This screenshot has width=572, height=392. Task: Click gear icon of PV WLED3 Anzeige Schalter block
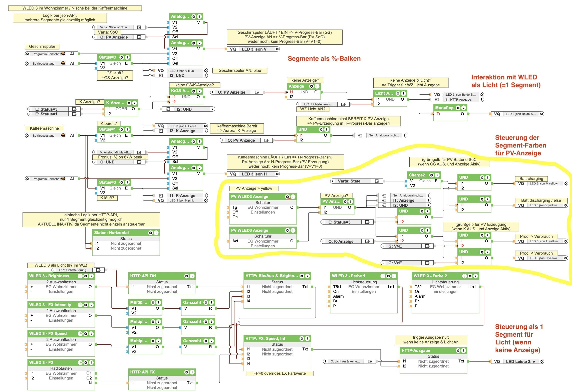pyautogui.click(x=287, y=197)
